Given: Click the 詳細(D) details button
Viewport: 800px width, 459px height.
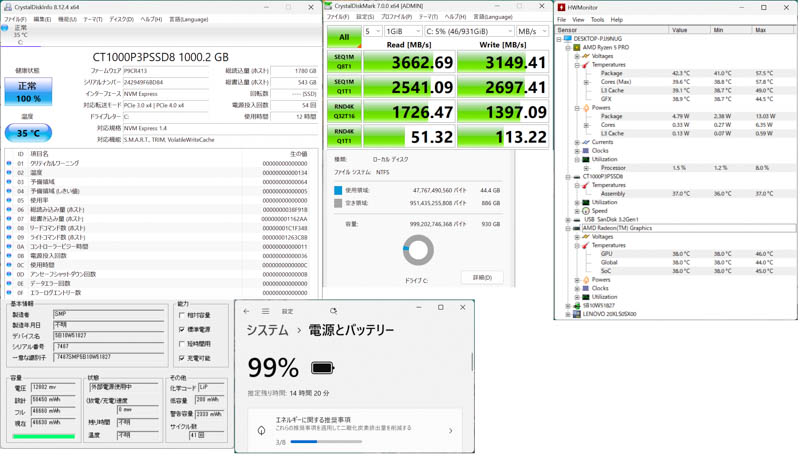Looking at the screenshot, I should click(482, 277).
